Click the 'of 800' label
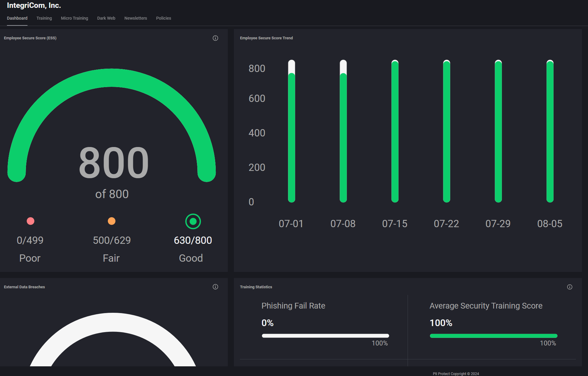This screenshot has height=376, width=588. (112, 194)
